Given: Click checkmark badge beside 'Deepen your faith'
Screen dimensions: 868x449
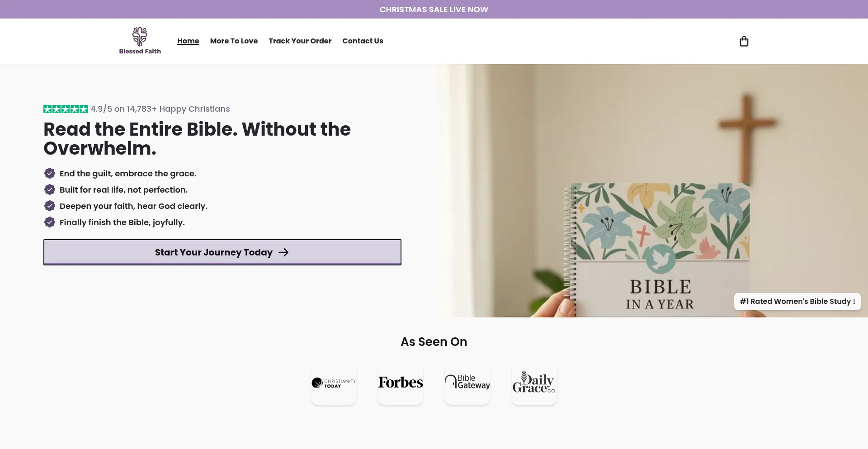Looking at the screenshot, I should pyautogui.click(x=50, y=206).
